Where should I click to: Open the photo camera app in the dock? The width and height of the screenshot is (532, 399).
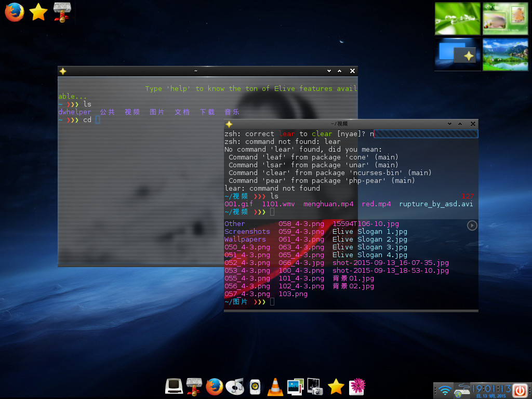pyautogui.click(x=315, y=387)
